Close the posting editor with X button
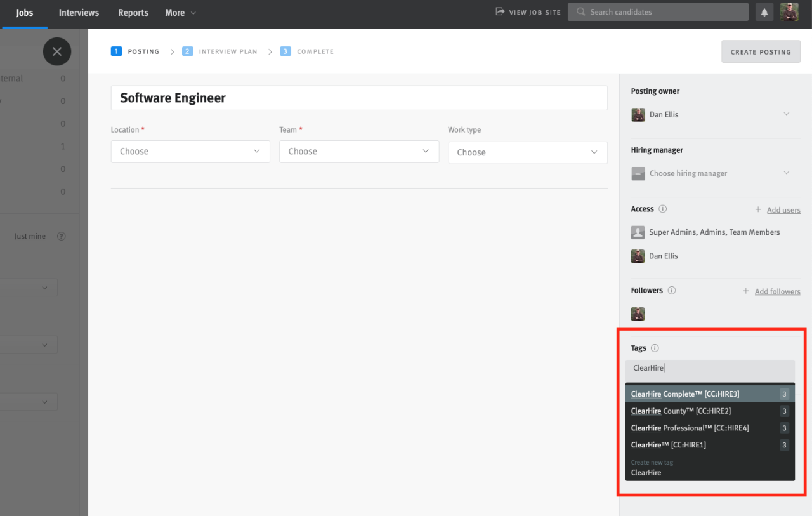 point(57,51)
